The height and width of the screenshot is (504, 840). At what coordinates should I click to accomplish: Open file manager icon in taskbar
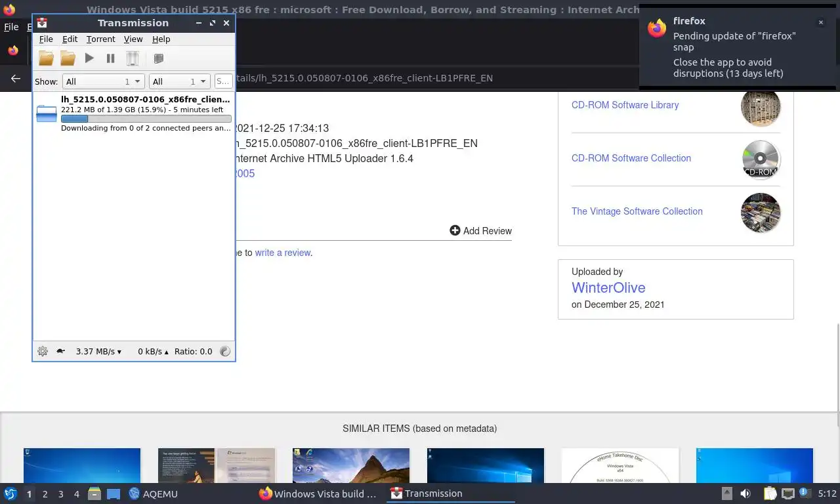tap(94, 493)
